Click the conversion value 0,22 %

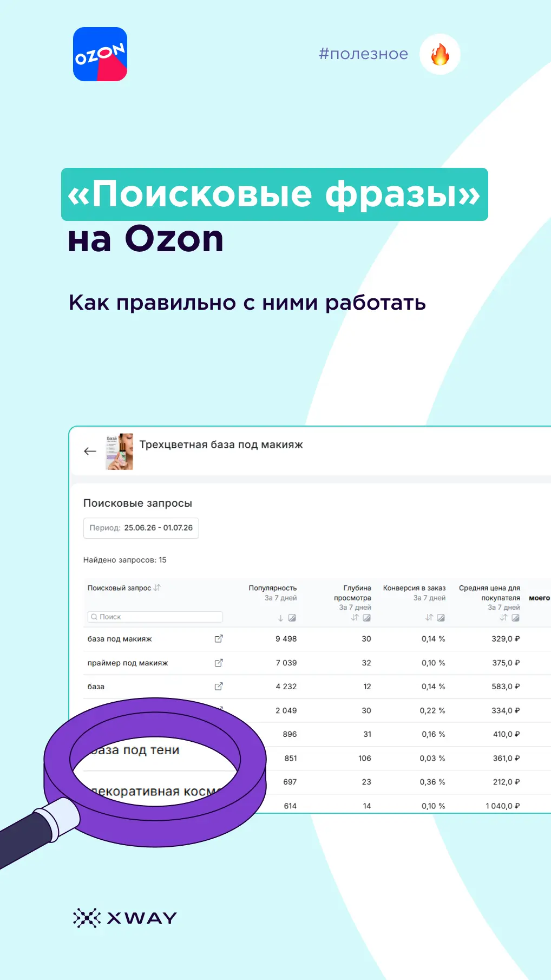[x=432, y=710]
